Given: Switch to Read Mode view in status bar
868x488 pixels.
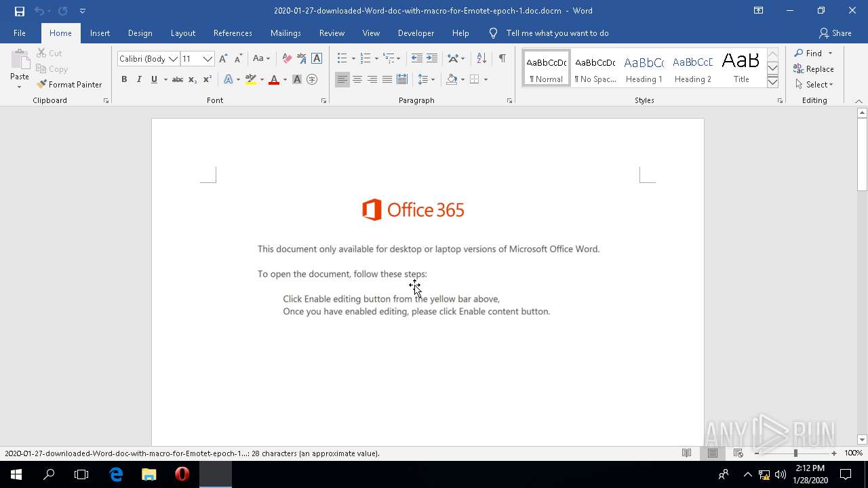Looking at the screenshot, I should point(687,453).
